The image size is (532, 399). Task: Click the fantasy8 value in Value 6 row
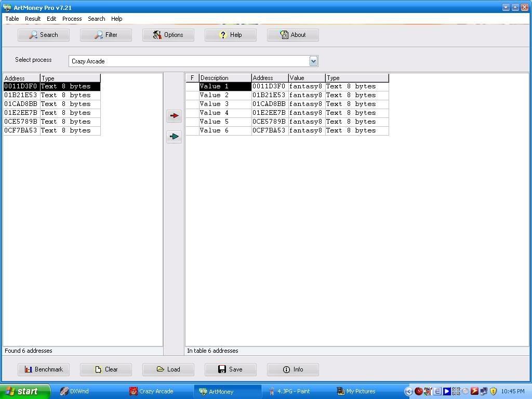(x=307, y=130)
